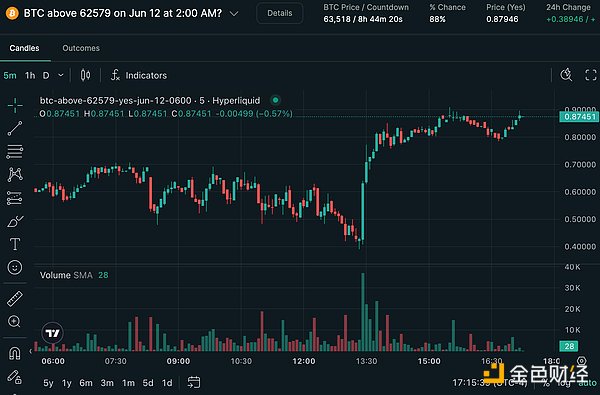Select the brush drawing tool
600x395 pixels.
point(15,221)
